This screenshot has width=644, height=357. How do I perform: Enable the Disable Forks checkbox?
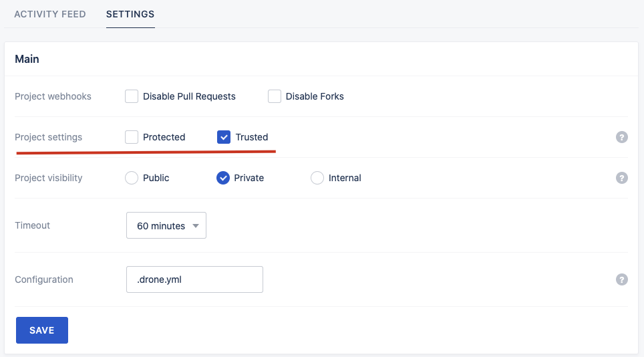[x=275, y=96]
